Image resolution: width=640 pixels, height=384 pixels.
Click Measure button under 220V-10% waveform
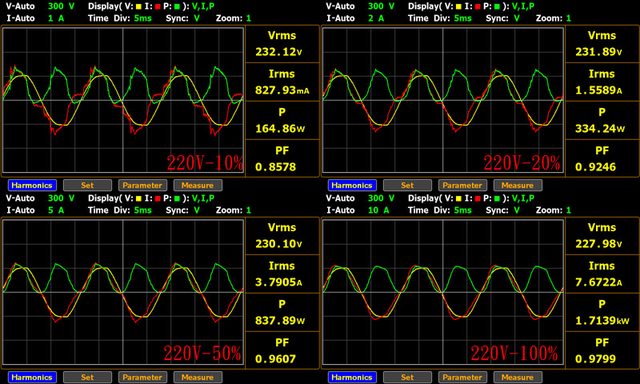point(198,185)
